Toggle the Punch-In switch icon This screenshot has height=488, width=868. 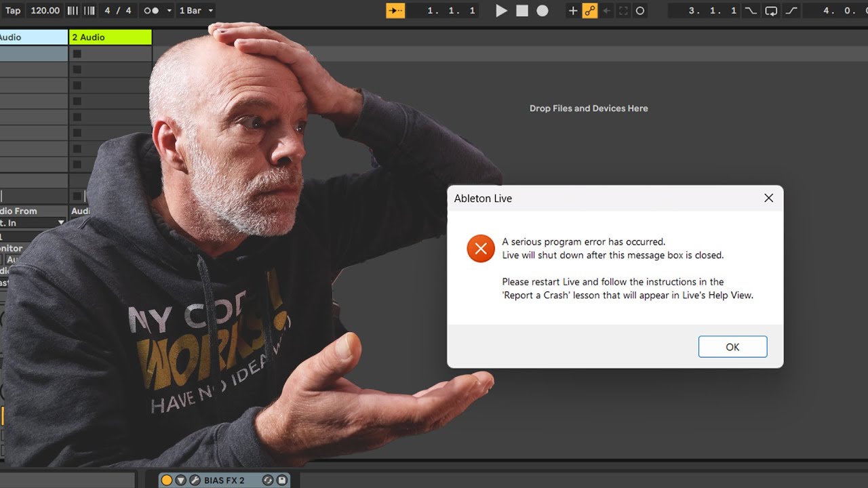[751, 11]
